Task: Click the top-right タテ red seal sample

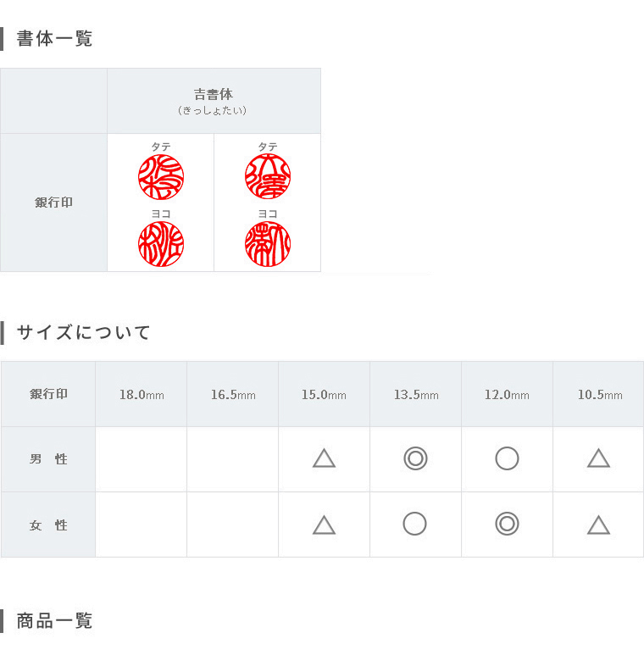Action: pos(268,176)
